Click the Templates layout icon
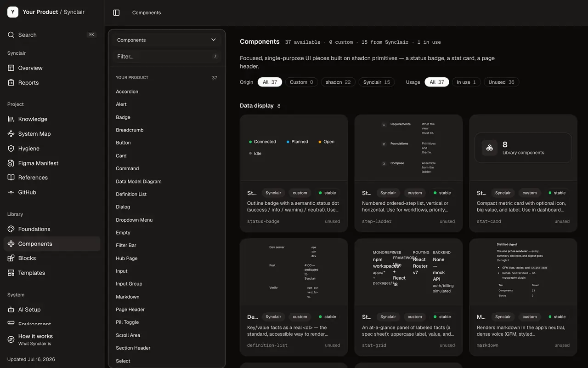 coord(11,273)
